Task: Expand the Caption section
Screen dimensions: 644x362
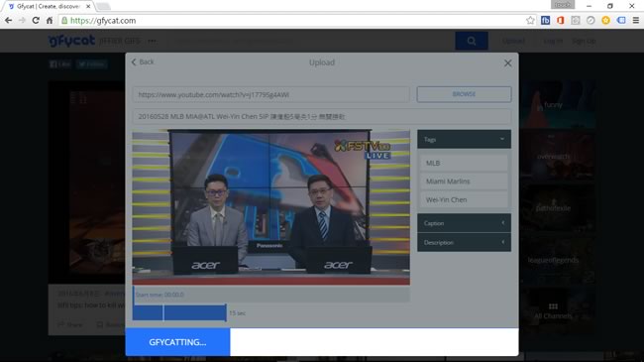Action: 464,223
